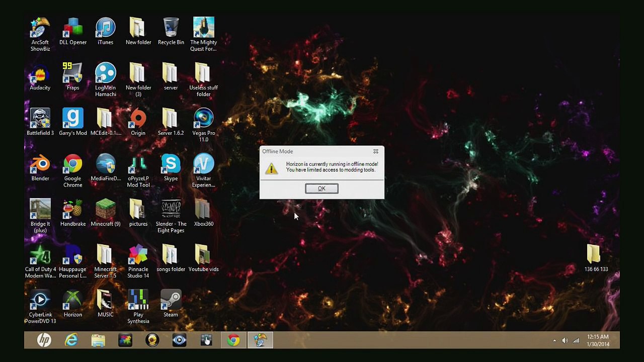Select The Mighty Quest For... shortcut
The height and width of the screenshot is (362, 644).
click(x=203, y=34)
